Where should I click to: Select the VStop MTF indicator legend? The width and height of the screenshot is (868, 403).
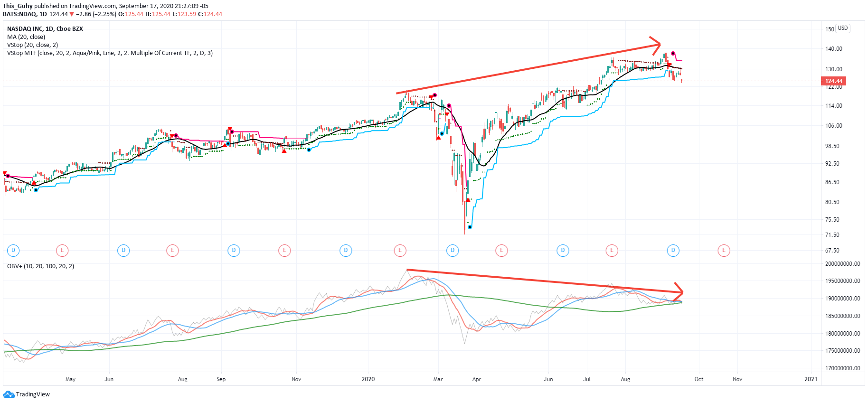click(110, 53)
